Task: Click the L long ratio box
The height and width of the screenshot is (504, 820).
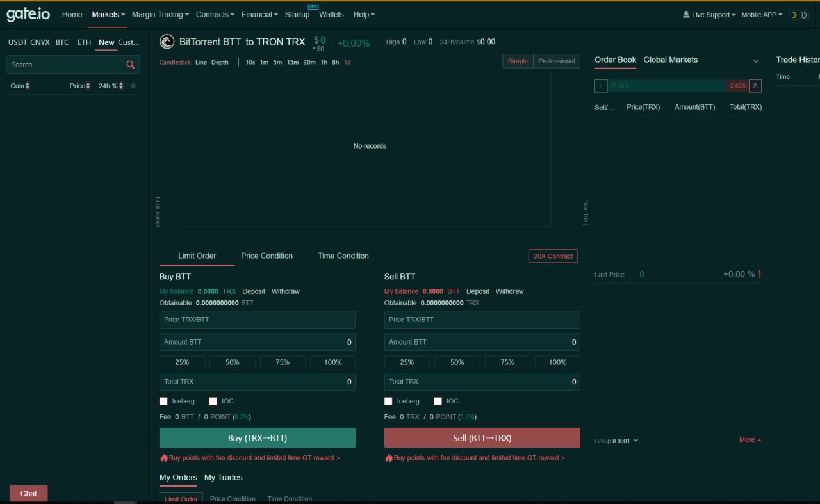Action: (x=601, y=86)
